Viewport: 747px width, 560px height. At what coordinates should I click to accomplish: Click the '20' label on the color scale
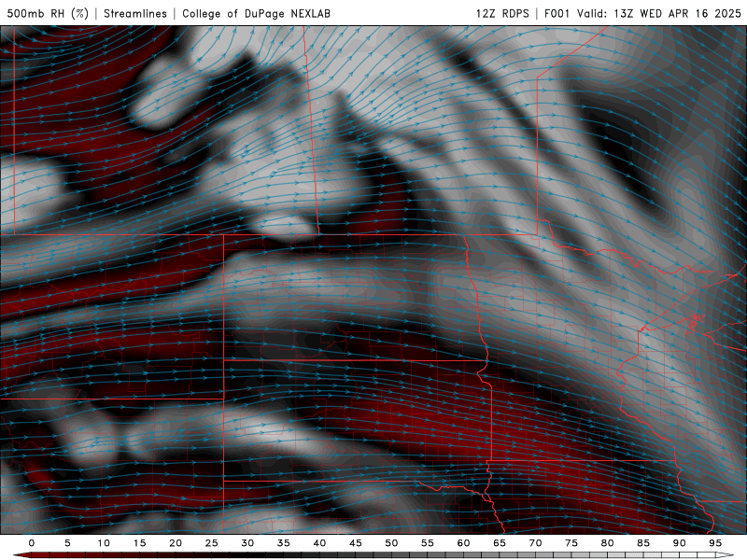(x=176, y=543)
